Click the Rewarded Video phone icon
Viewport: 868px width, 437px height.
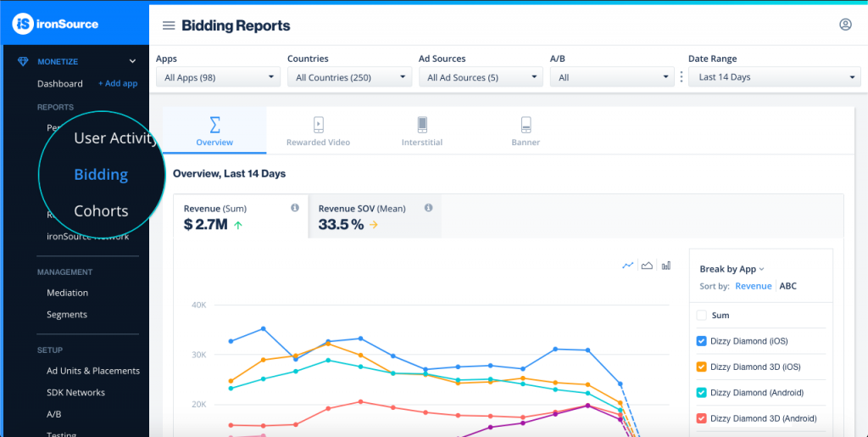(319, 125)
